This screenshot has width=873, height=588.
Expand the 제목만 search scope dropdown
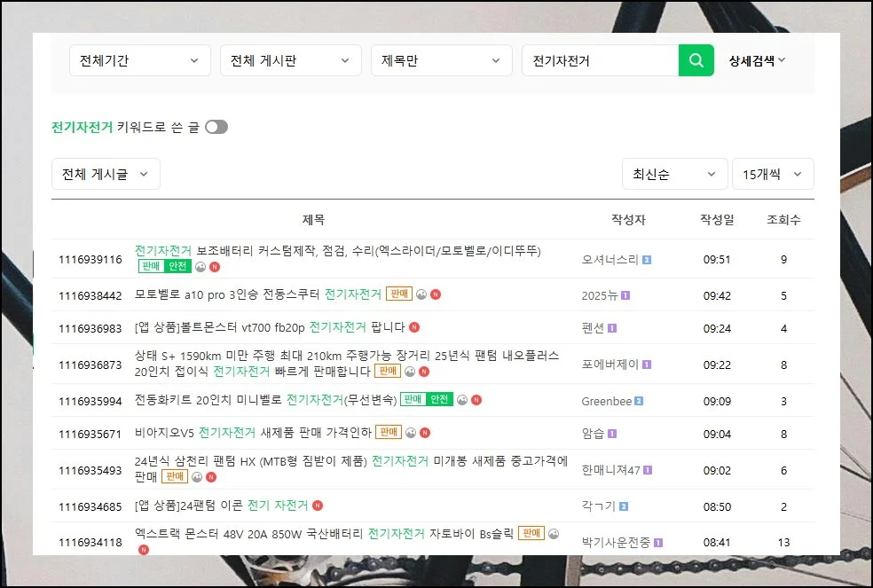click(x=441, y=61)
